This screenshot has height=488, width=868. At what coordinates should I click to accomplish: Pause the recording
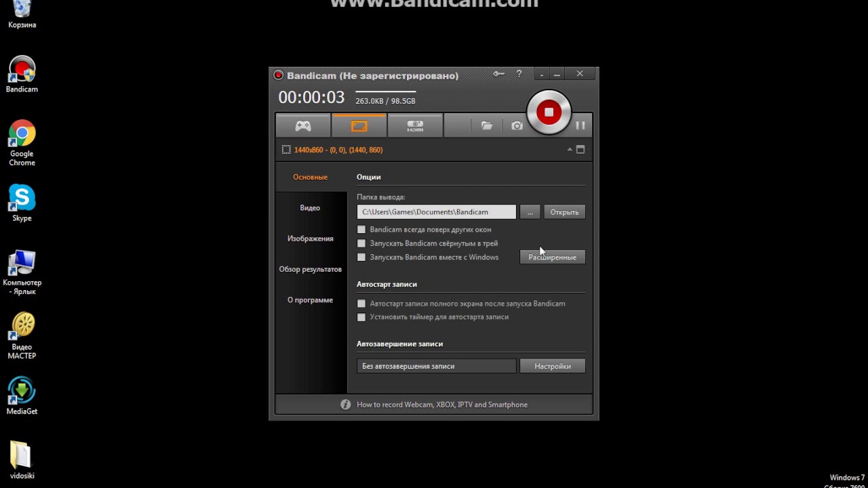click(580, 125)
